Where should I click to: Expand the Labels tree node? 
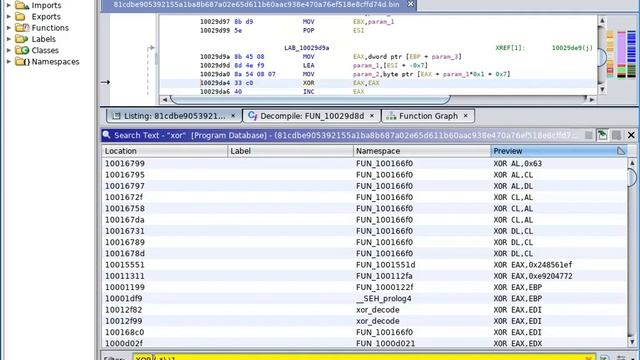(9, 39)
